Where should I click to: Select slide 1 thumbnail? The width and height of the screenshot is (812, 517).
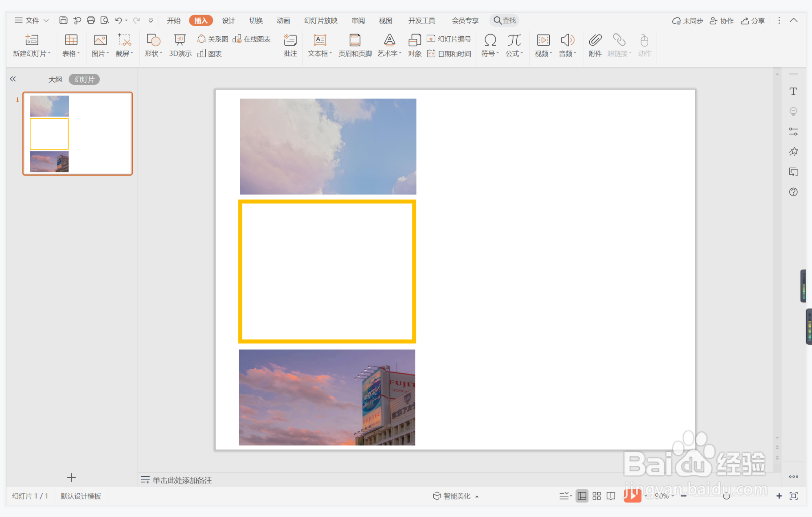[77, 134]
